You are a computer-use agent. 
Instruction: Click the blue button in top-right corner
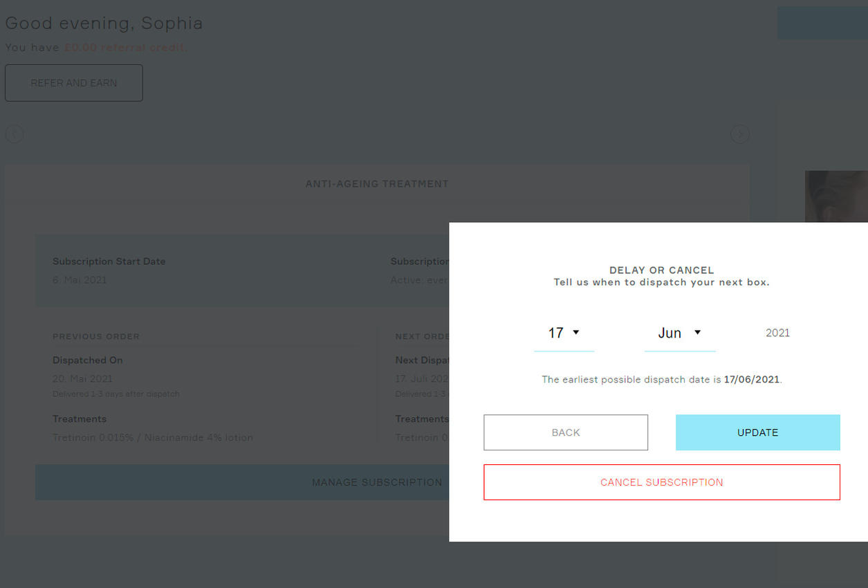822,23
